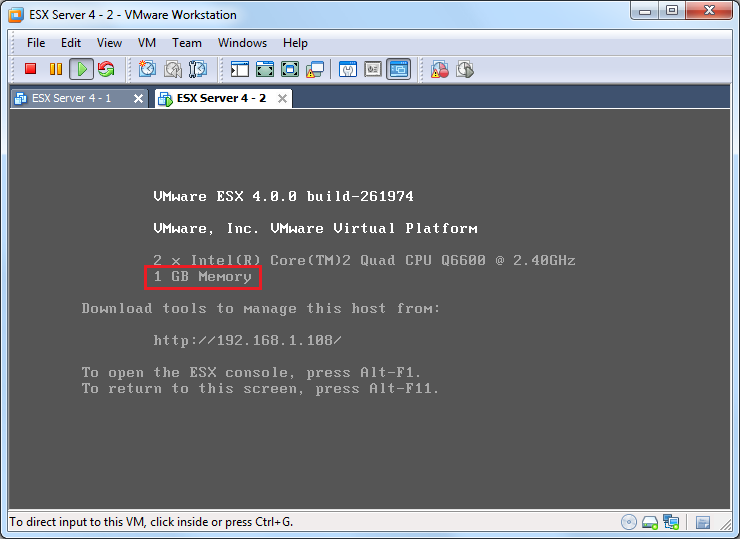Click the 'To return to this screen, press Alt-F11' line

[x=260, y=388]
